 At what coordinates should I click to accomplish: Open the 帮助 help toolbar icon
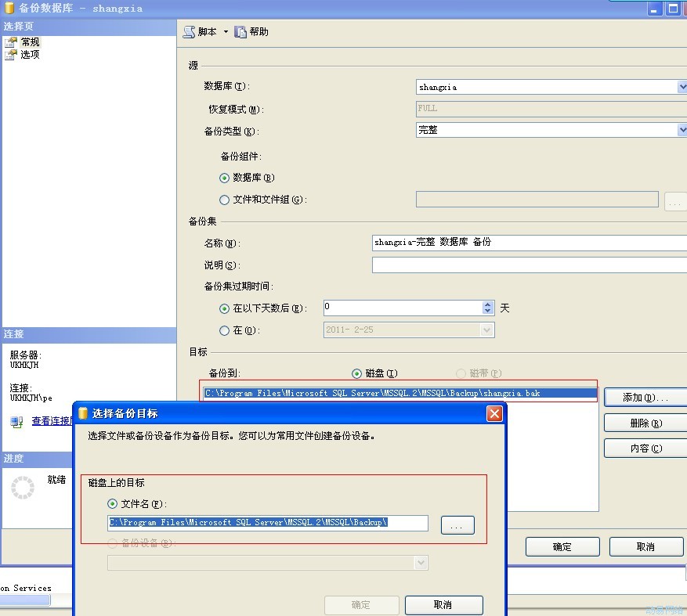(x=240, y=32)
